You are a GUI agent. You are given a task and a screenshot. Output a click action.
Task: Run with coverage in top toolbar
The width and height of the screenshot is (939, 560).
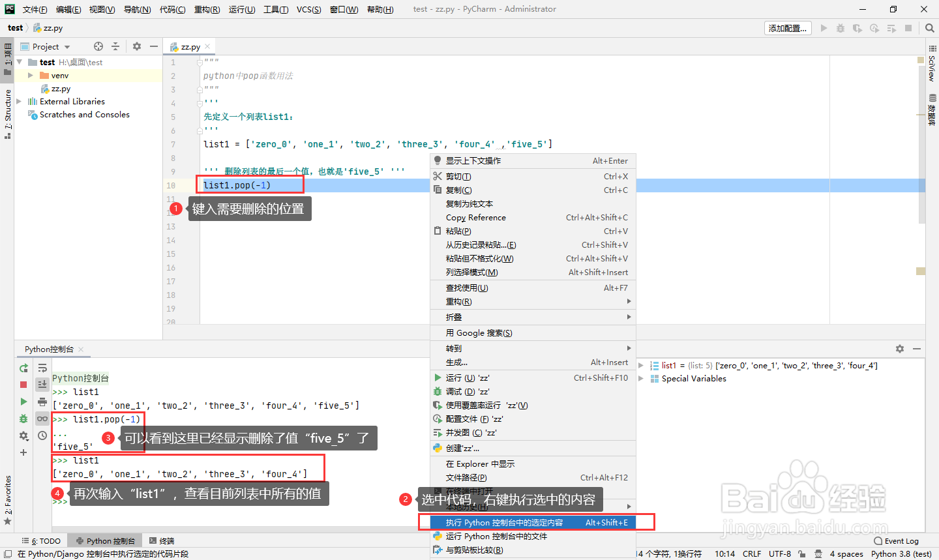coord(857,28)
